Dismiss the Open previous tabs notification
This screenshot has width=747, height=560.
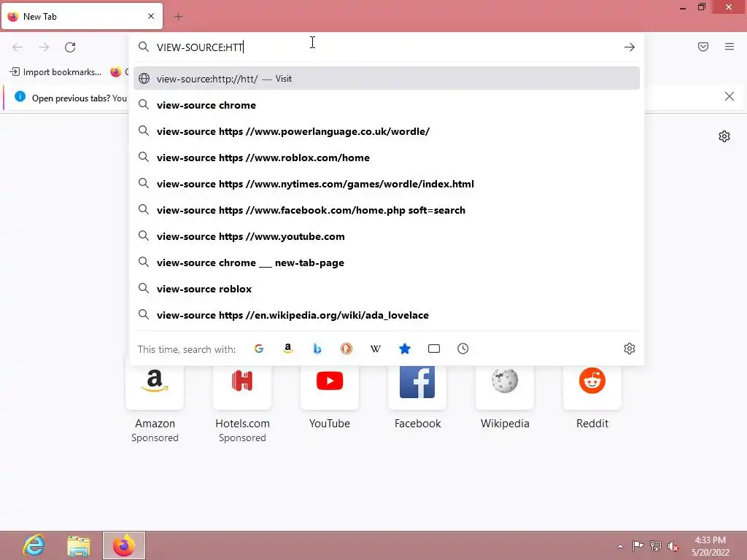pos(729,97)
